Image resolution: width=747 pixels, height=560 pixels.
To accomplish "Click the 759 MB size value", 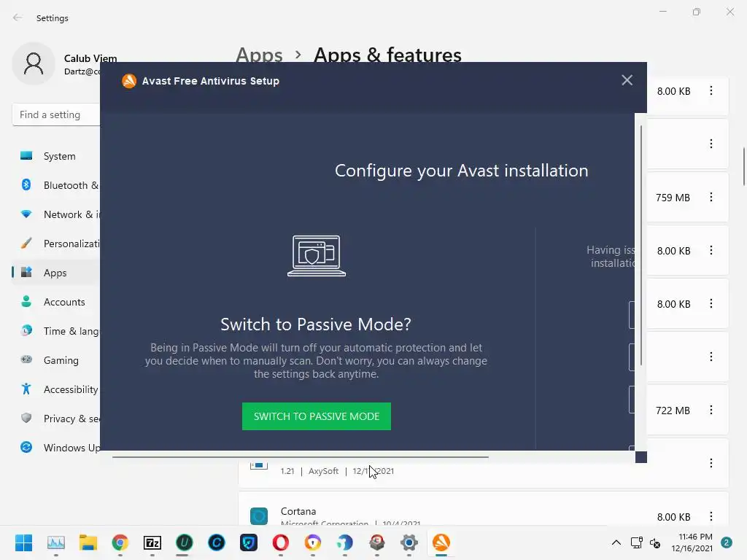I will tap(673, 198).
